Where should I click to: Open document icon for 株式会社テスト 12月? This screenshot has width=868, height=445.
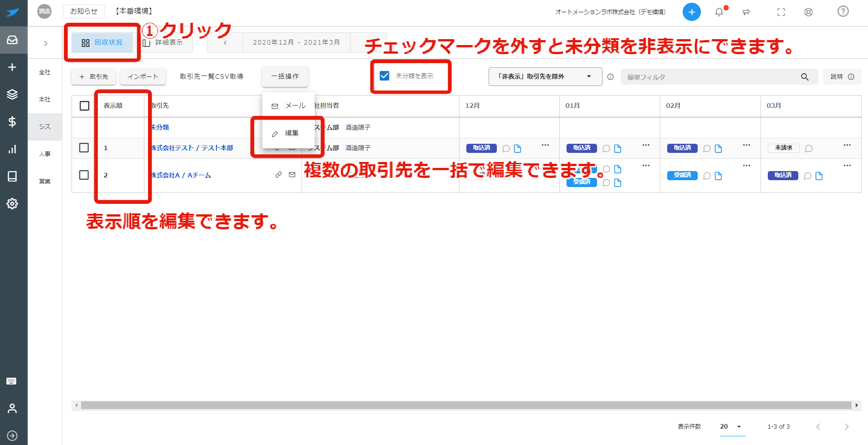(517, 148)
